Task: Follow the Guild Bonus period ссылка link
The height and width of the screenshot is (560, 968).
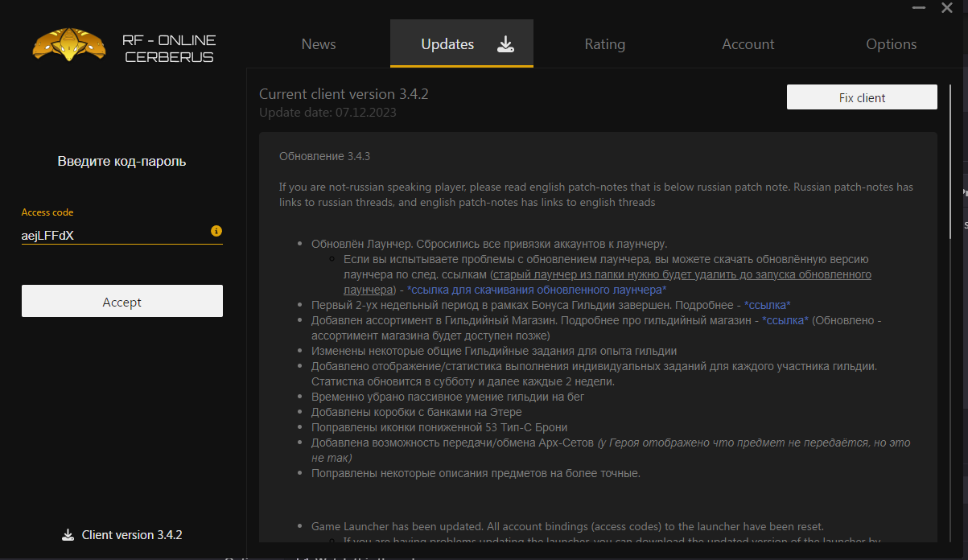Action: pyautogui.click(x=767, y=305)
